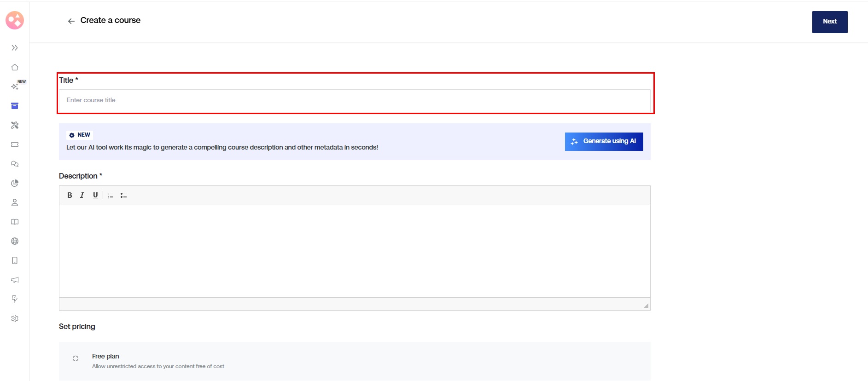Open the megaphone marketing icon
This screenshot has width=868, height=381.
[15, 280]
